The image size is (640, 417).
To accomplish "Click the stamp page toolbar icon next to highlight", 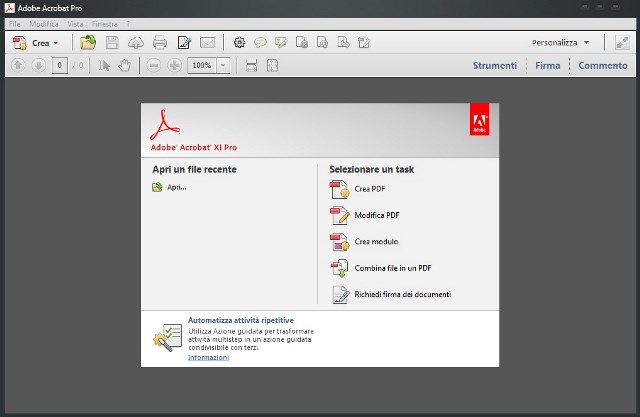I will point(302,42).
